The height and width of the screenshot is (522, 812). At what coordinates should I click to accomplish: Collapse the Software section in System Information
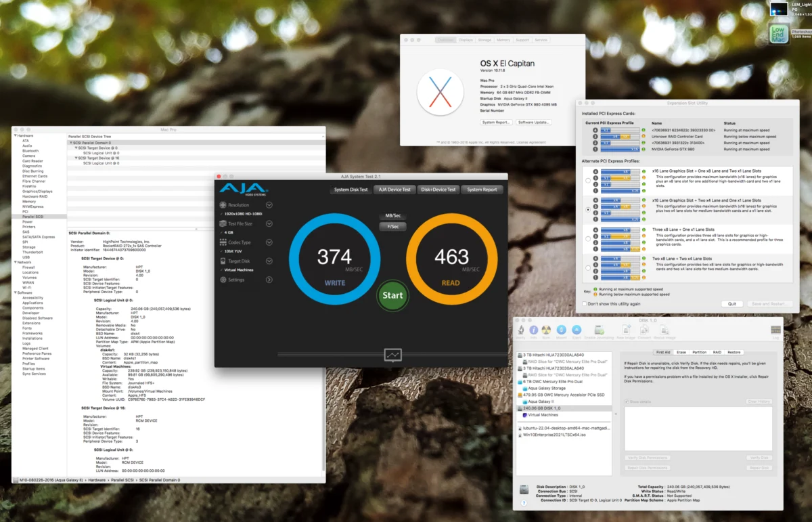click(x=15, y=292)
